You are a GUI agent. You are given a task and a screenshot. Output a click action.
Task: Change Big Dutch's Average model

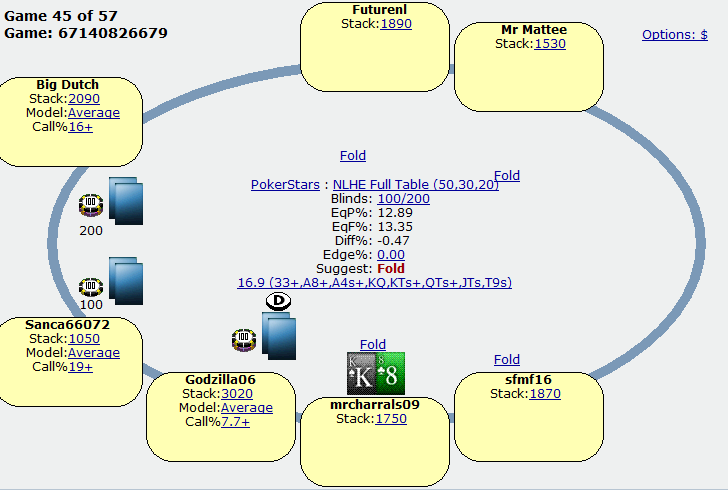point(94,112)
